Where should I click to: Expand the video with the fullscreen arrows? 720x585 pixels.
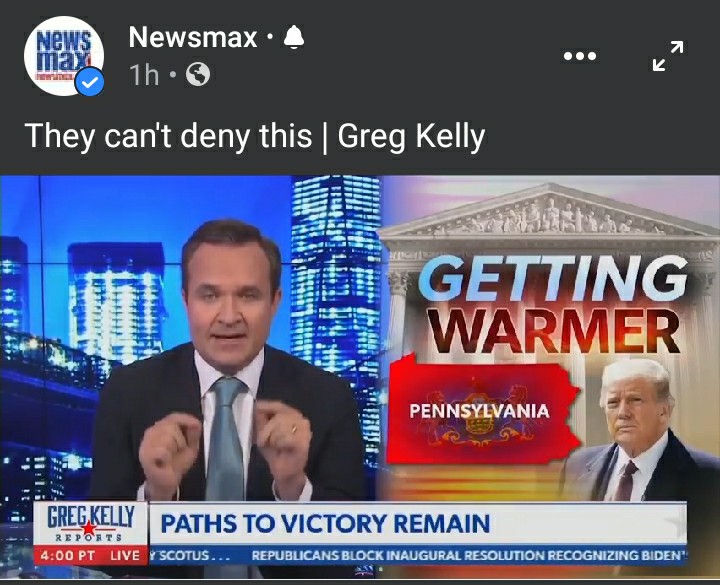(668, 56)
